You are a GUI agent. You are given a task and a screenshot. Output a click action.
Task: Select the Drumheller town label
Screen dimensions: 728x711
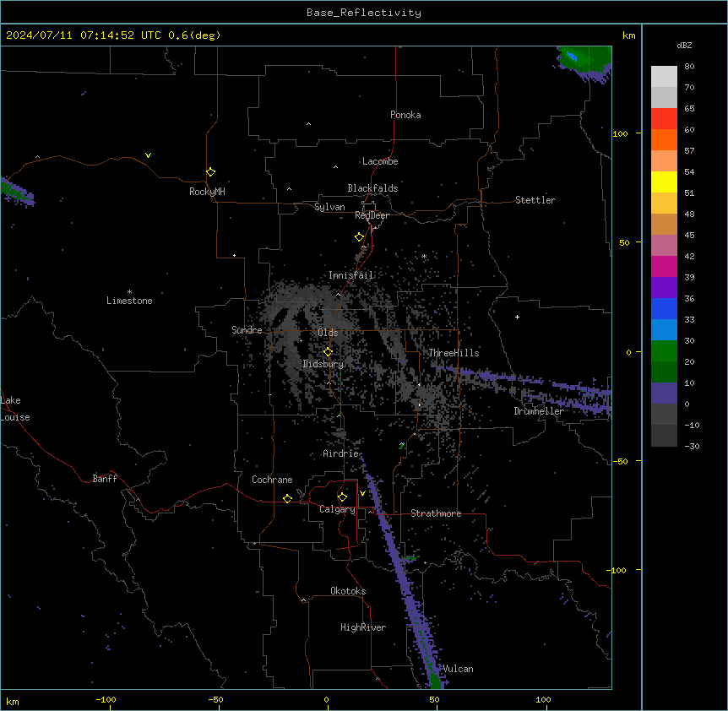[x=539, y=411]
